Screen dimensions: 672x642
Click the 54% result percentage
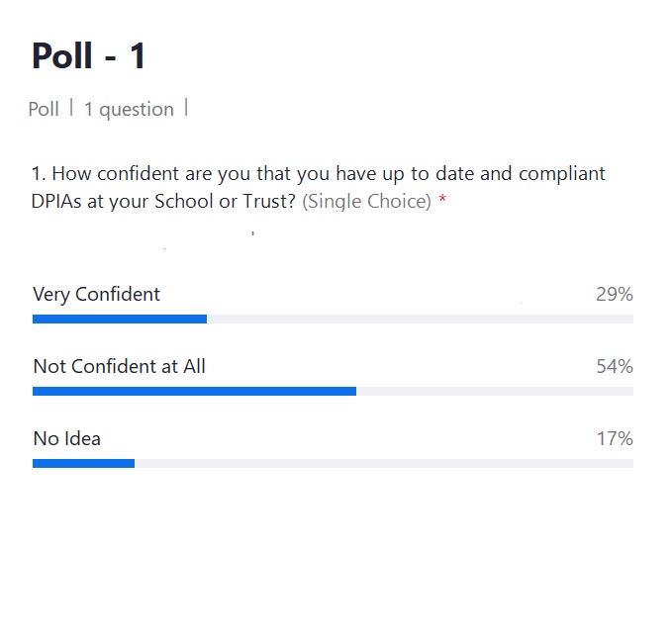615,367
